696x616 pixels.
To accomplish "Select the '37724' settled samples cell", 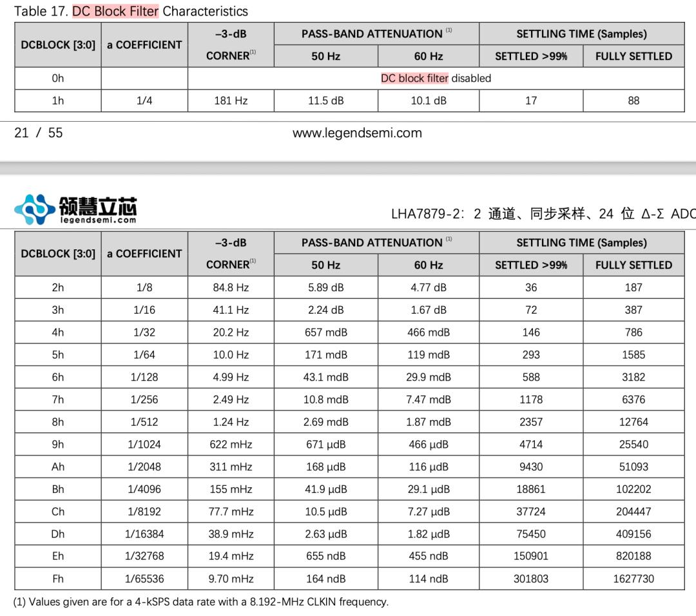I will [x=531, y=512].
